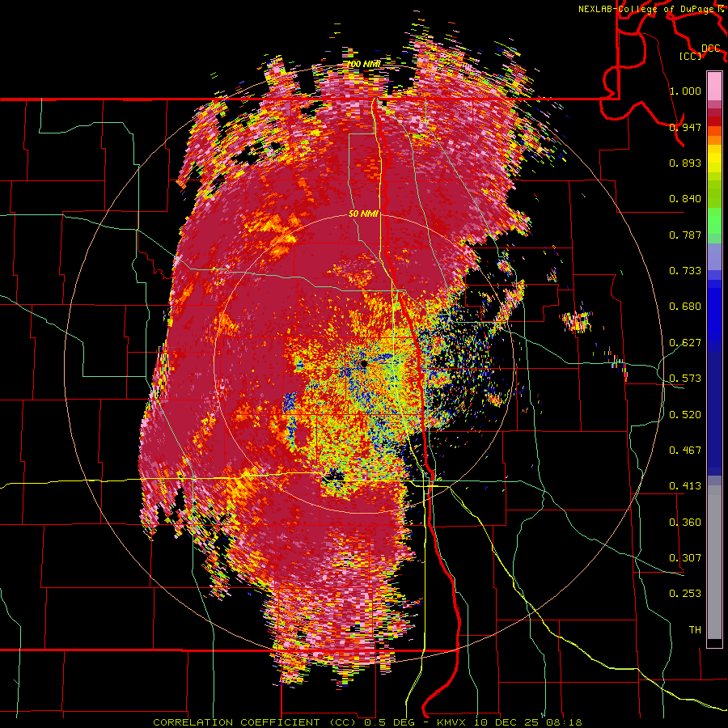Select the 0.787 scale value
Image resolution: width=728 pixels, height=728 pixels.
tap(685, 235)
